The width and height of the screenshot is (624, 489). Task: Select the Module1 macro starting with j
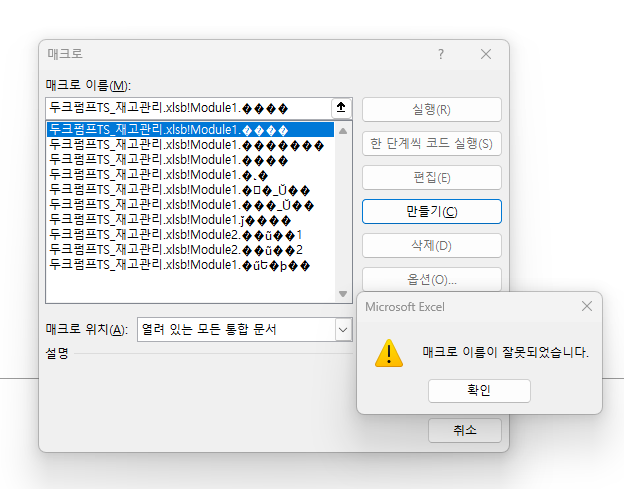[190, 220]
